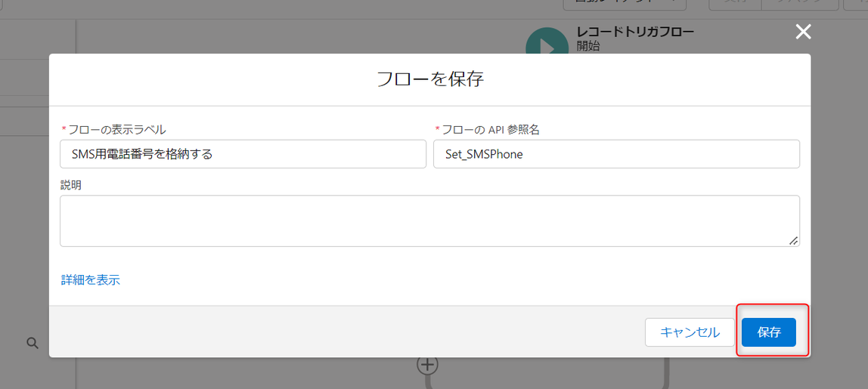Click inside the 説明 text area

pos(429,221)
